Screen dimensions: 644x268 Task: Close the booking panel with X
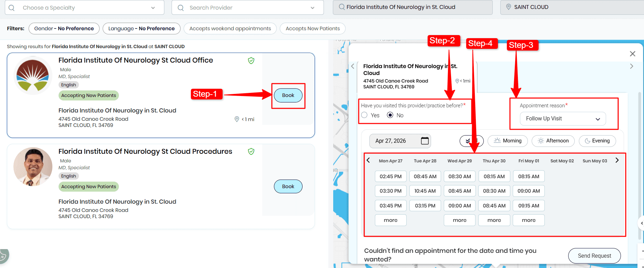coord(633,54)
